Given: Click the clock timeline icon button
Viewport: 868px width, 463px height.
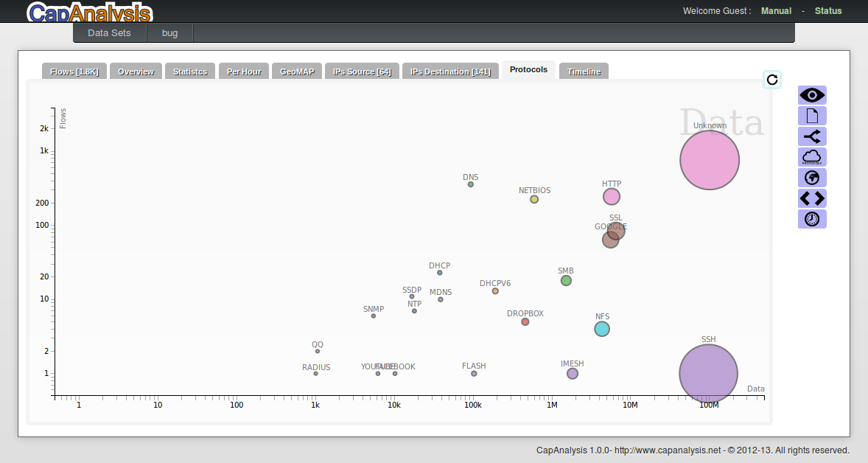Looking at the screenshot, I should pos(812,219).
